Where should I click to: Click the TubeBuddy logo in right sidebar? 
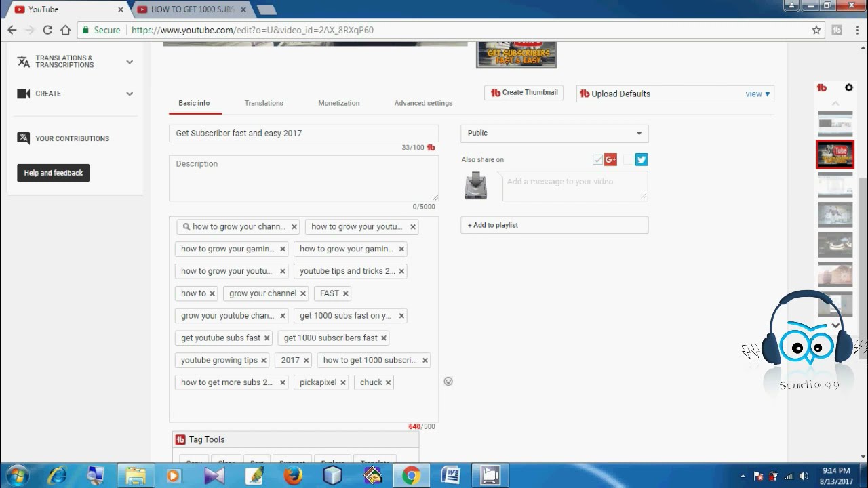point(822,88)
